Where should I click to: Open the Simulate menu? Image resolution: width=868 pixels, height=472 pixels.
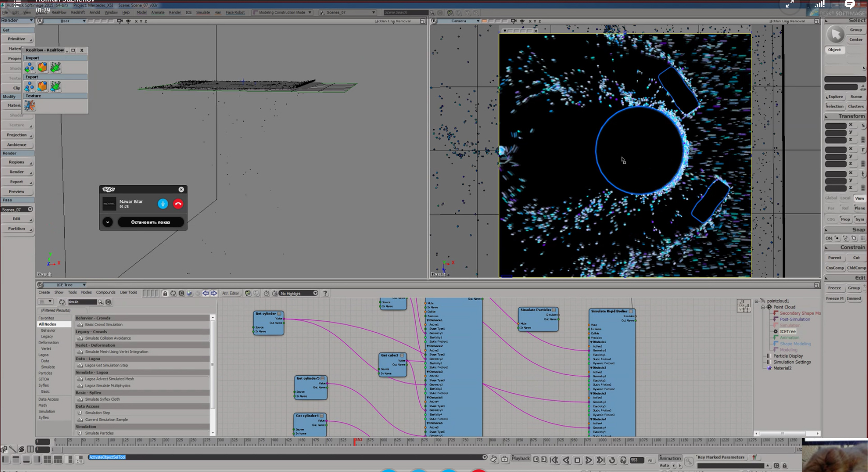click(x=203, y=12)
